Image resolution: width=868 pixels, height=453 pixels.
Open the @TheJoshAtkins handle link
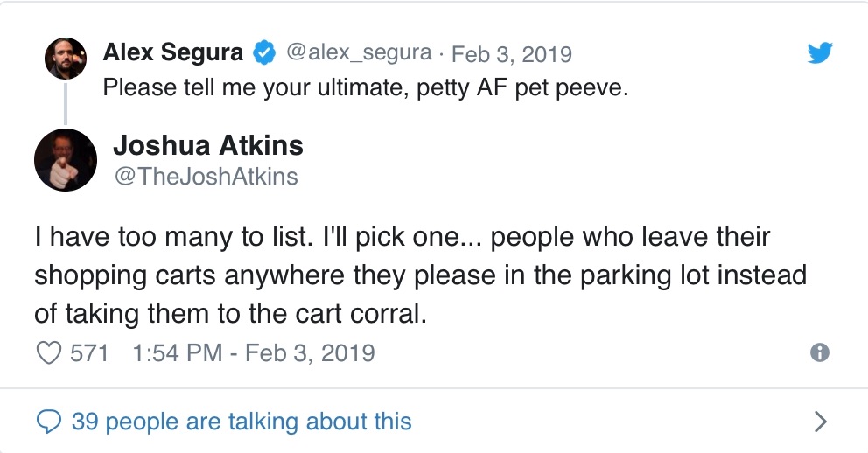point(206,177)
